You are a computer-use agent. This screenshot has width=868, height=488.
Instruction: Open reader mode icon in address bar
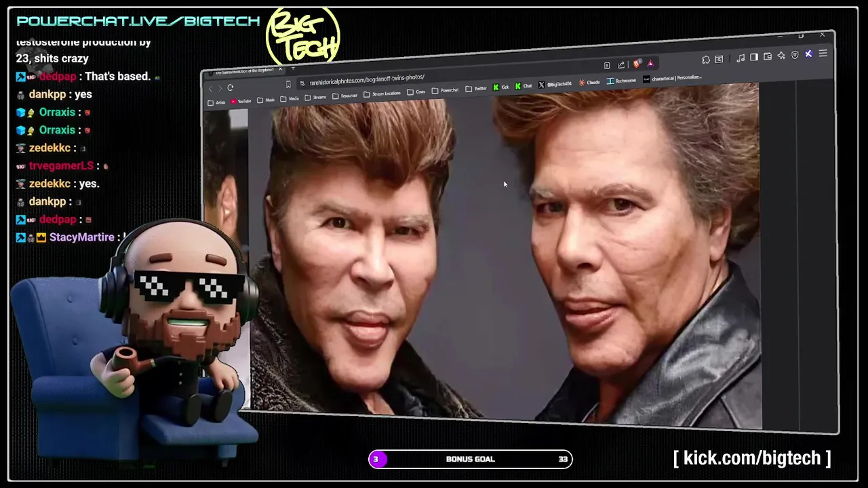(607, 66)
